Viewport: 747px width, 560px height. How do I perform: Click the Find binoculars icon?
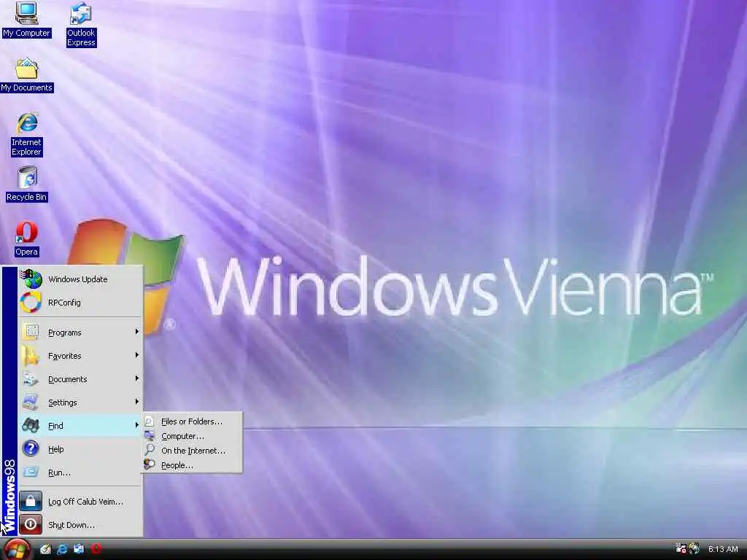point(31,425)
